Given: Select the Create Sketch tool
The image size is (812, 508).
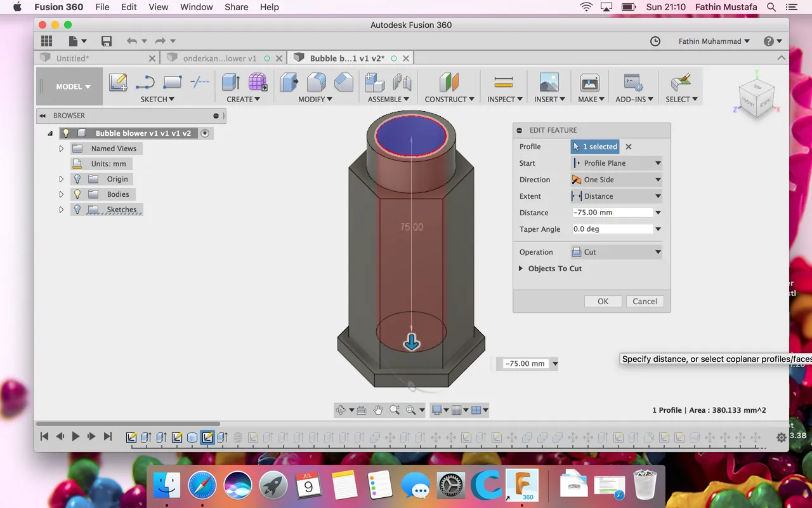Looking at the screenshot, I should tap(118, 82).
